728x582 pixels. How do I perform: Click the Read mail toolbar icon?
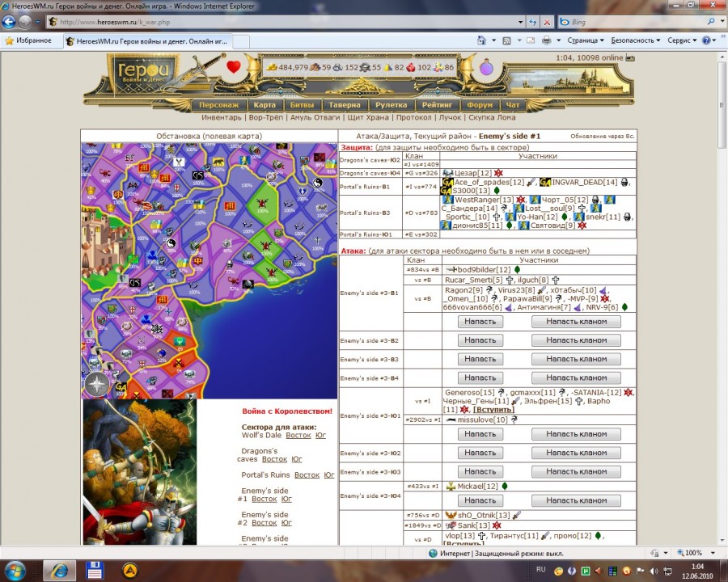coord(530,40)
